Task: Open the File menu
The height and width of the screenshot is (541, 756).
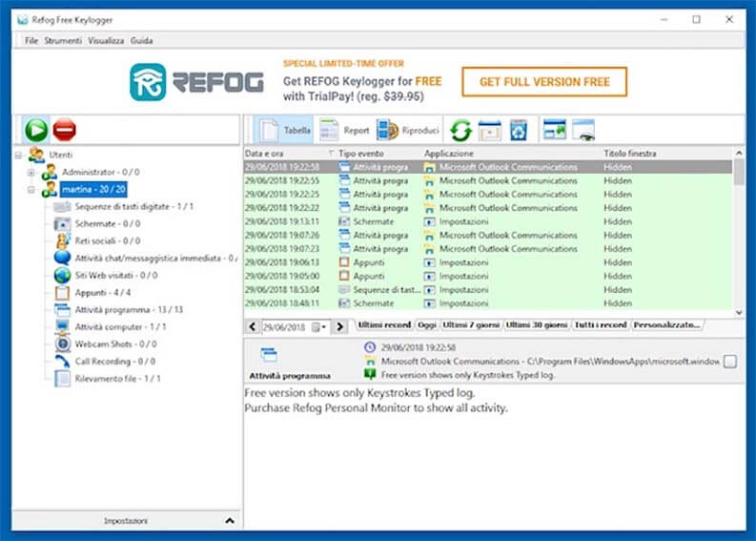Action: tap(31, 40)
